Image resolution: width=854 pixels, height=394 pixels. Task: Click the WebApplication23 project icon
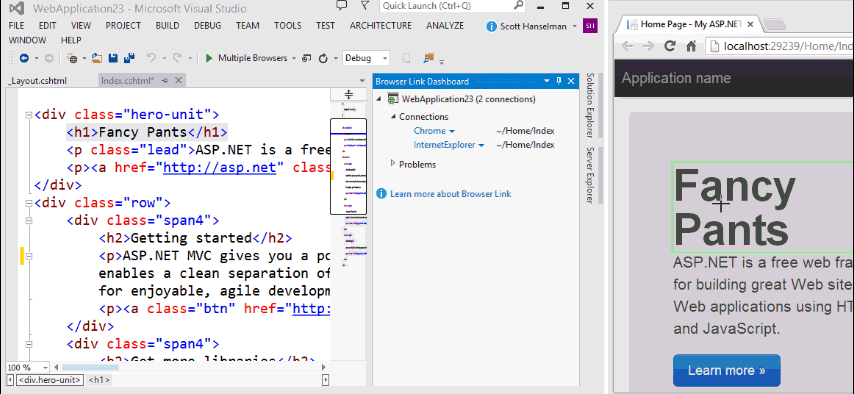coord(393,99)
